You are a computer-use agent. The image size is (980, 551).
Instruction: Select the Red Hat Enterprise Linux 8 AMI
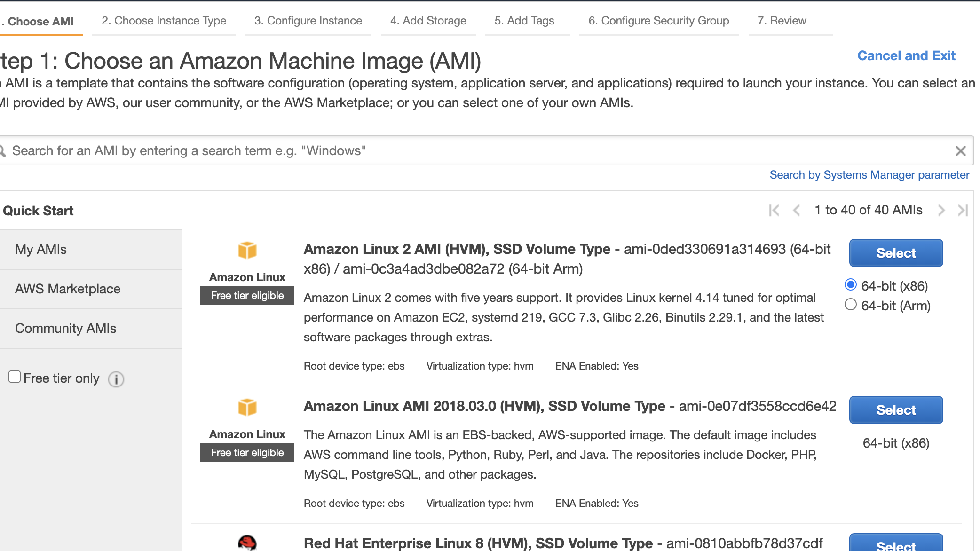click(x=896, y=543)
